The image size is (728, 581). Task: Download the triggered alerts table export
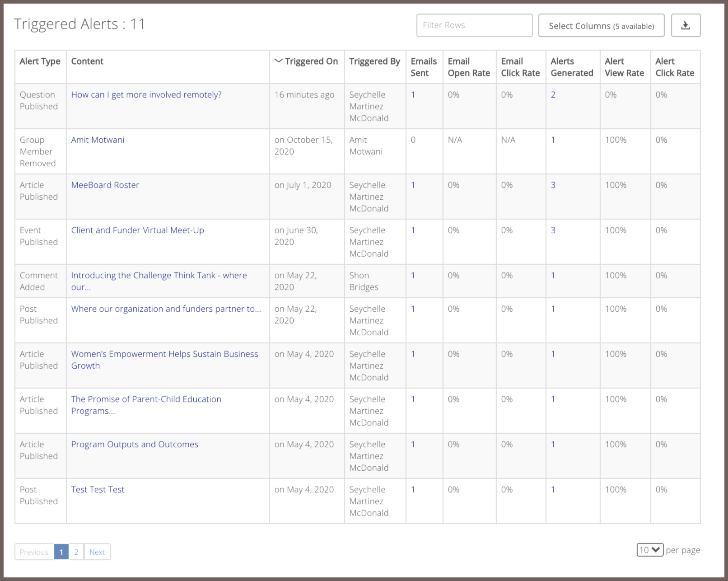point(686,25)
